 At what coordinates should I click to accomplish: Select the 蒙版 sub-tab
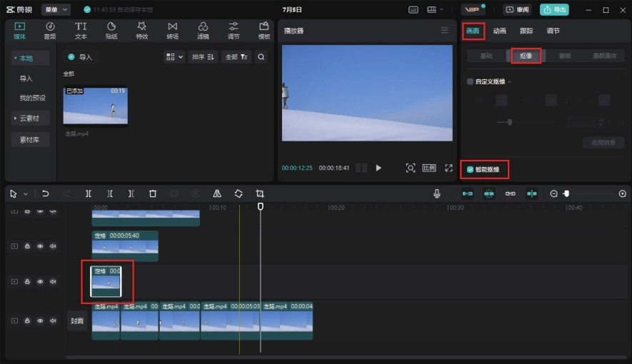[x=565, y=56]
